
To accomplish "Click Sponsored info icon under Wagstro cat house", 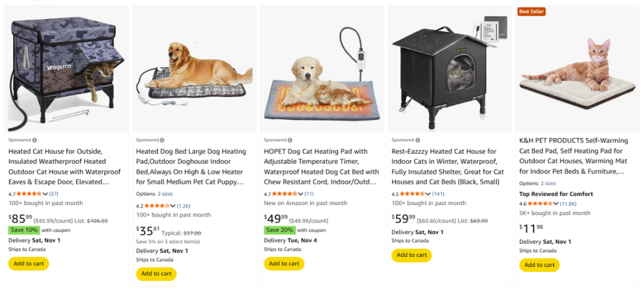I will (x=35, y=140).
